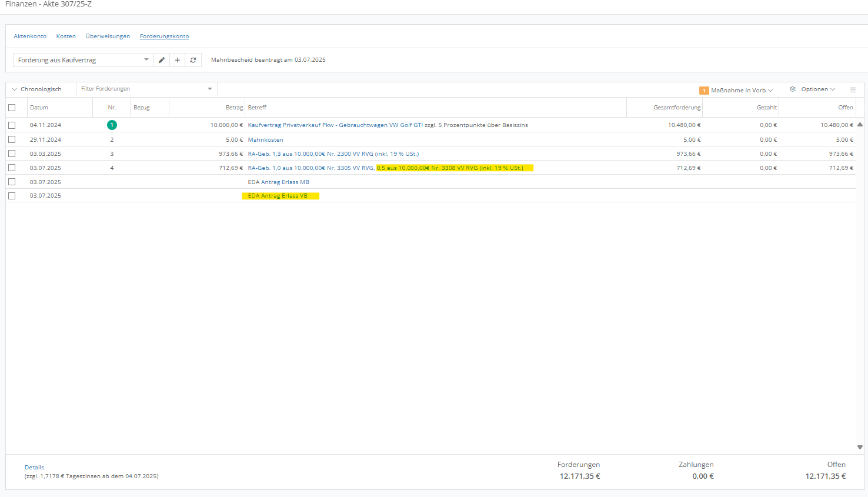Expand the Filter Forderungen dropdown
This screenshot has height=497, width=868.
tap(209, 89)
